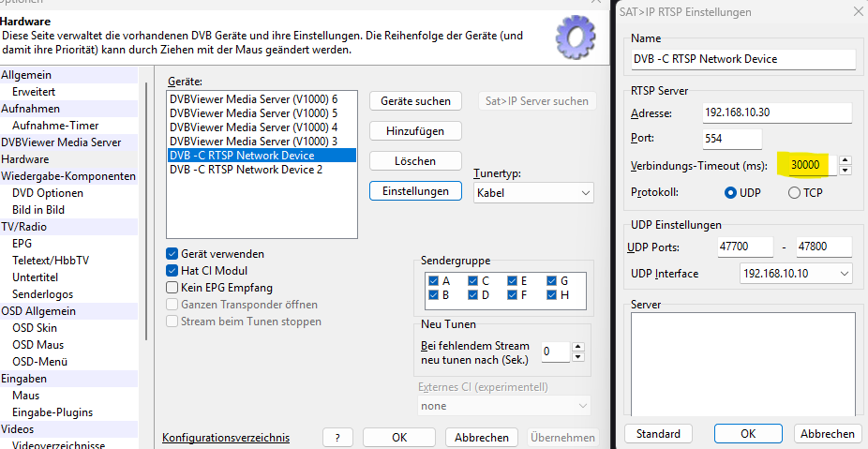The height and width of the screenshot is (449, 868).
Task: Uncheck Sendergruppe C
Action: pyautogui.click(x=472, y=280)
